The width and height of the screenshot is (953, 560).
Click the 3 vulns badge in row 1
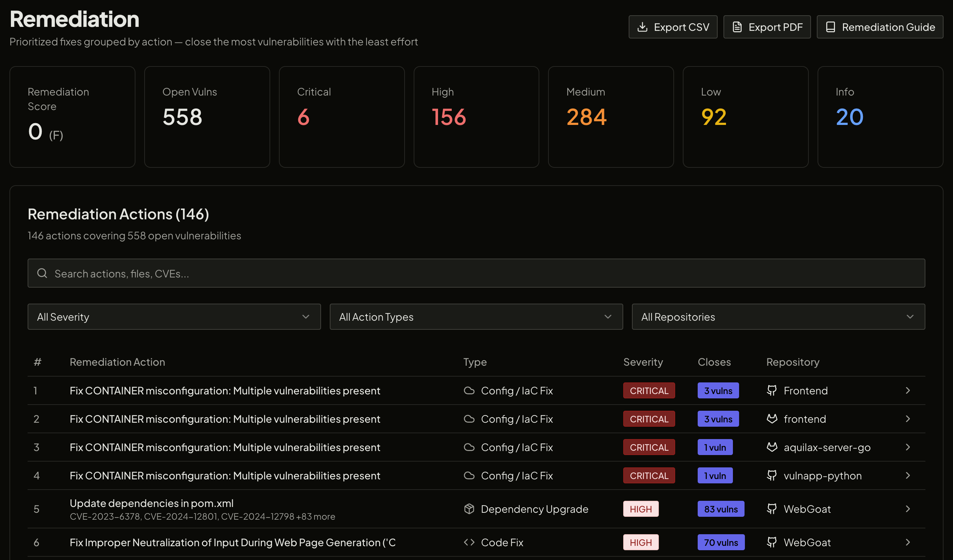[x=718, y=390]
